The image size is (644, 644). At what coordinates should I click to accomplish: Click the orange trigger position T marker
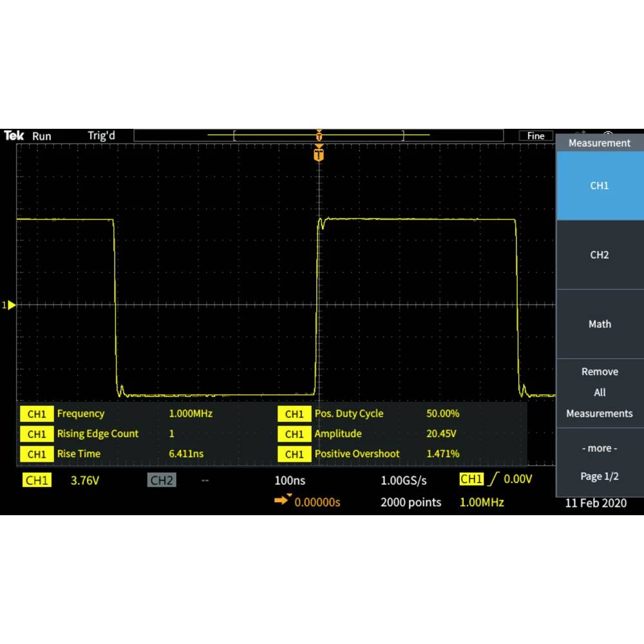[318, 155]
